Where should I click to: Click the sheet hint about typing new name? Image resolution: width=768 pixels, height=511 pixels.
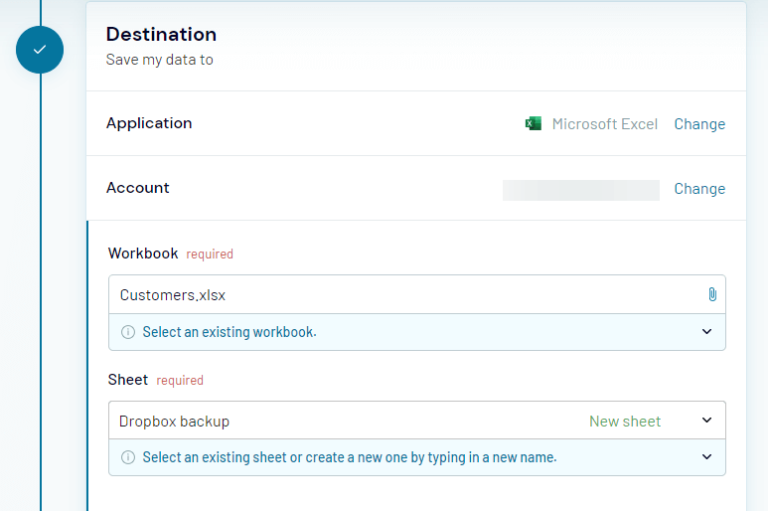pos(350,457)
